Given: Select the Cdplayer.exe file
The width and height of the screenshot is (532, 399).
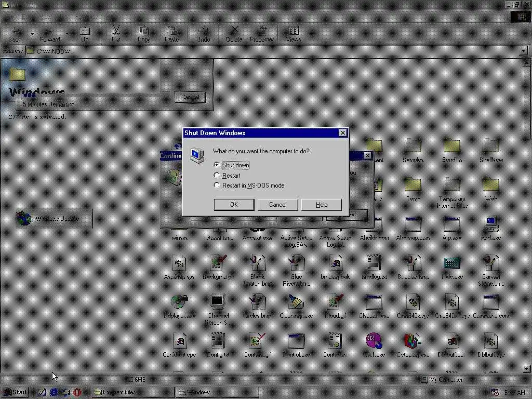Looking at the screenshot, I should tap(179, 307).
